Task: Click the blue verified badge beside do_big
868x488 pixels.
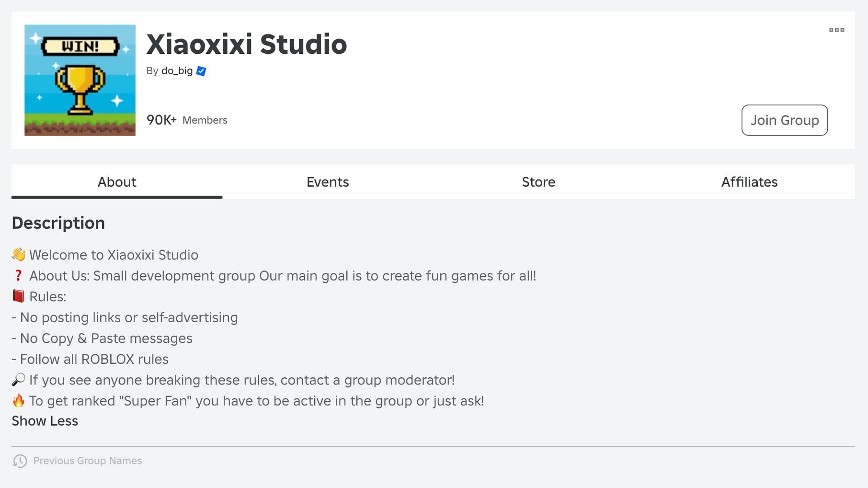Action: 201,71
